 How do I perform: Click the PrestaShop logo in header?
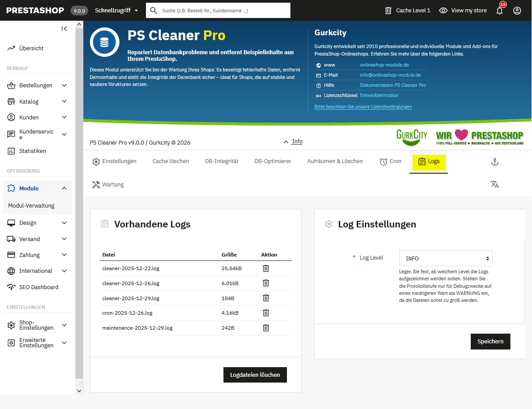[35, 10]
